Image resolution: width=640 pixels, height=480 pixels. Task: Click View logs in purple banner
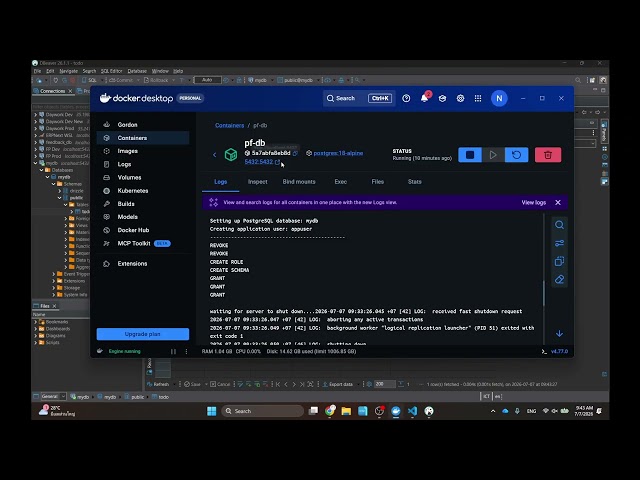click(x=533, y=202)
